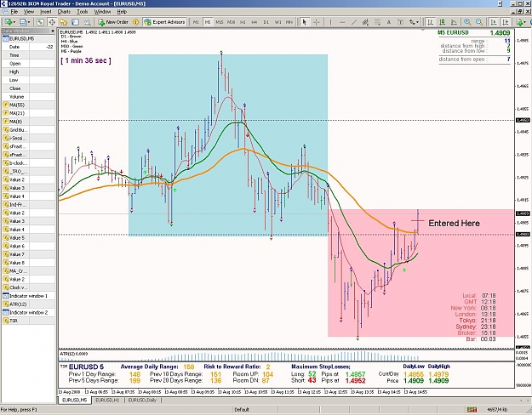Viewport: 532px width, 415px height.
Task: Switch to the EURUSD,H1 chart tab
Action: coord(107,400)
